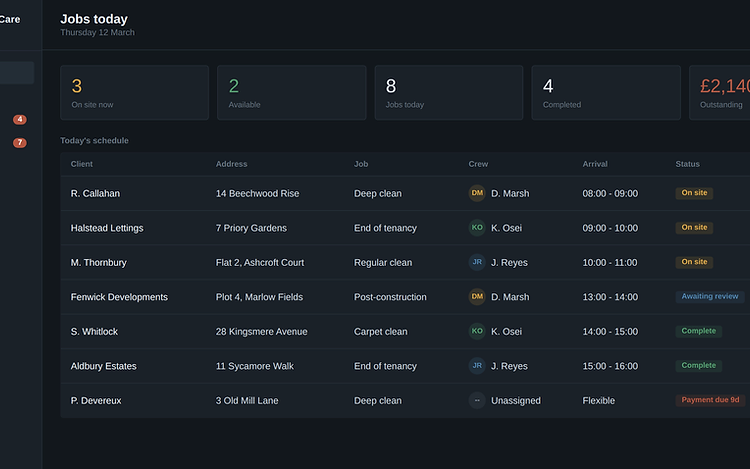Open the Jobs today count card
The height and width of the screenshot is (469, 750).
pyautogui.click(x=449, y=93)
